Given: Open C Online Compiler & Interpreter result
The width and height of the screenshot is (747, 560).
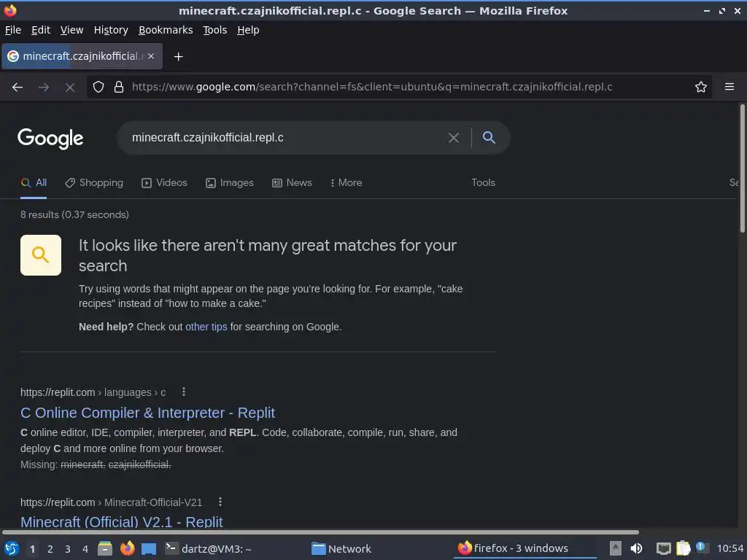Looking at the screenshot, I should [147, 413].
